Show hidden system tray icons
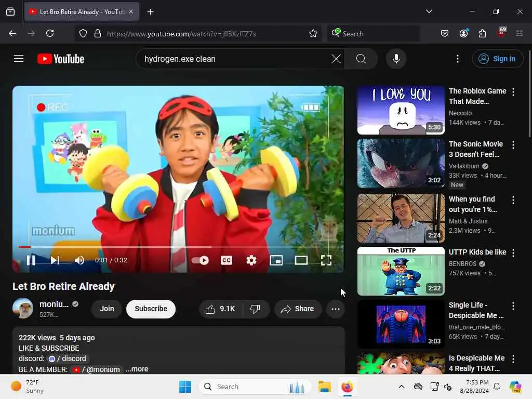 402,387
